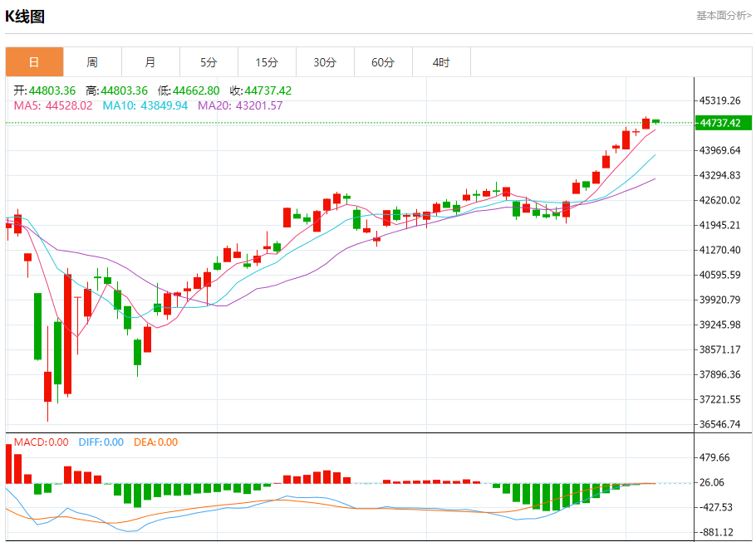The image size is (756, 542).
Task: Click the MA10: 43849.94 indicator label
Action: click(x=145, y=105)
